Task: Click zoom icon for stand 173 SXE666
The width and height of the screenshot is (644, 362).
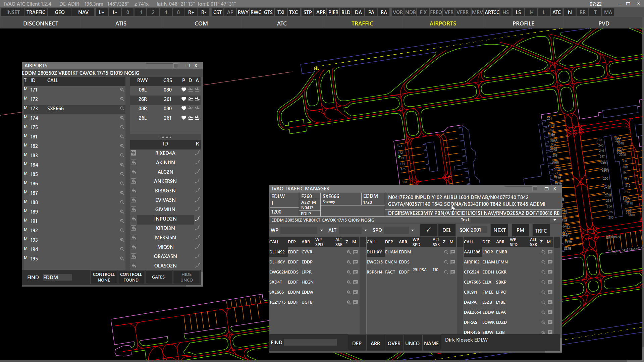Action: point(122,109)
